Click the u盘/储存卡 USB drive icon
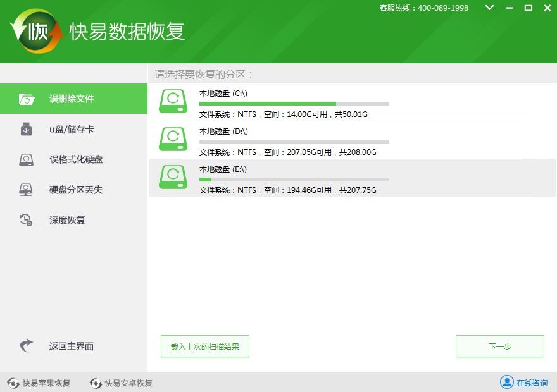This screenshot has width=557, height=392. (25, 129)
